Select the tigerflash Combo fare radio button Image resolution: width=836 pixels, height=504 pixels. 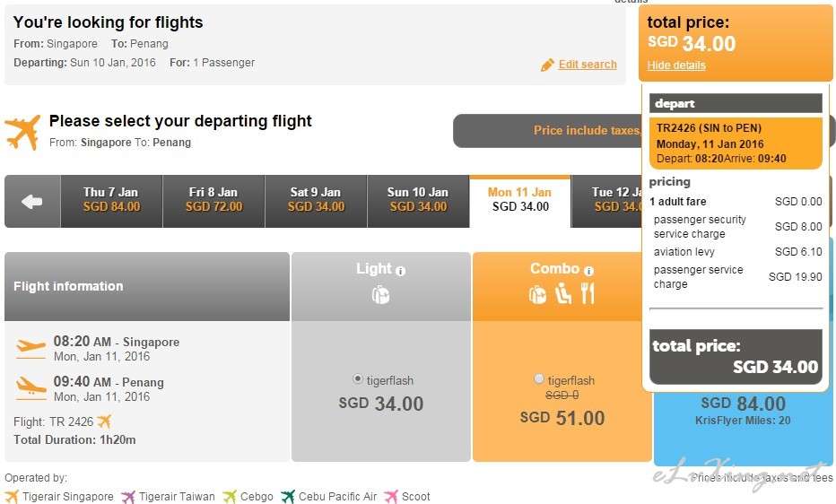pos(539,378)
